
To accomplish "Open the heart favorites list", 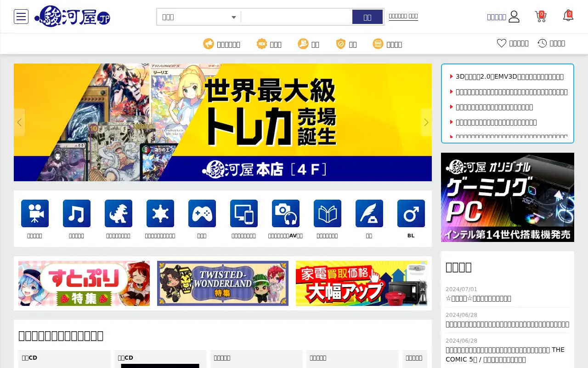I will pos(513,43).
